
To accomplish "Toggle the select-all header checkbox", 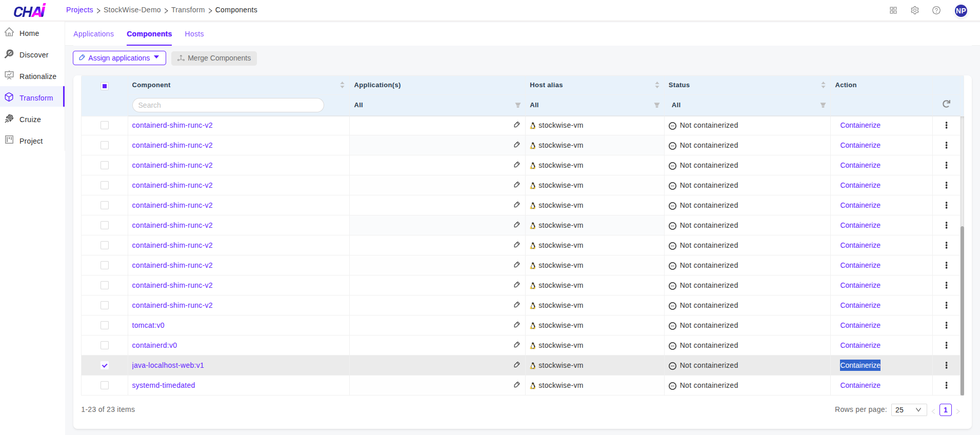I will [x=105, y=86].
